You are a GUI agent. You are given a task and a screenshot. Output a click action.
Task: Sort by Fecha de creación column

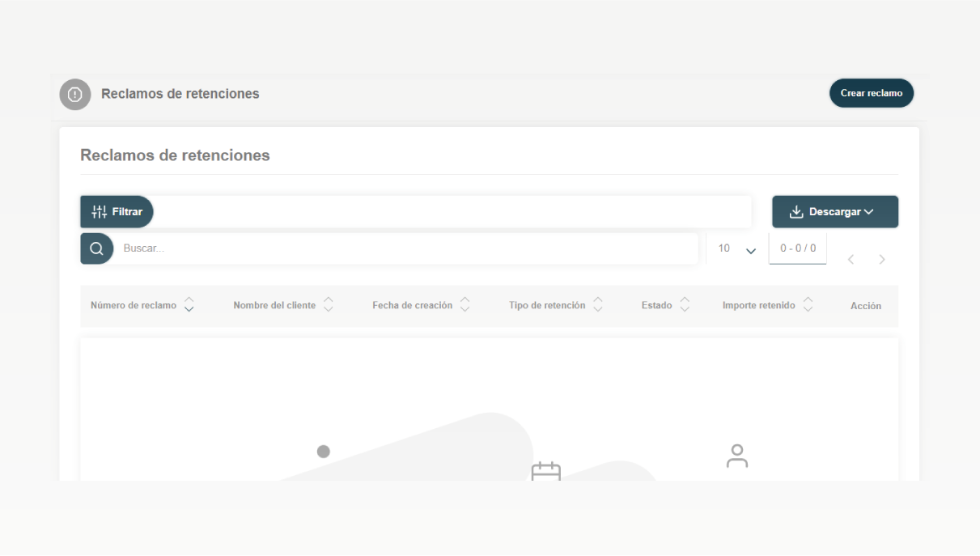(465, 305)
